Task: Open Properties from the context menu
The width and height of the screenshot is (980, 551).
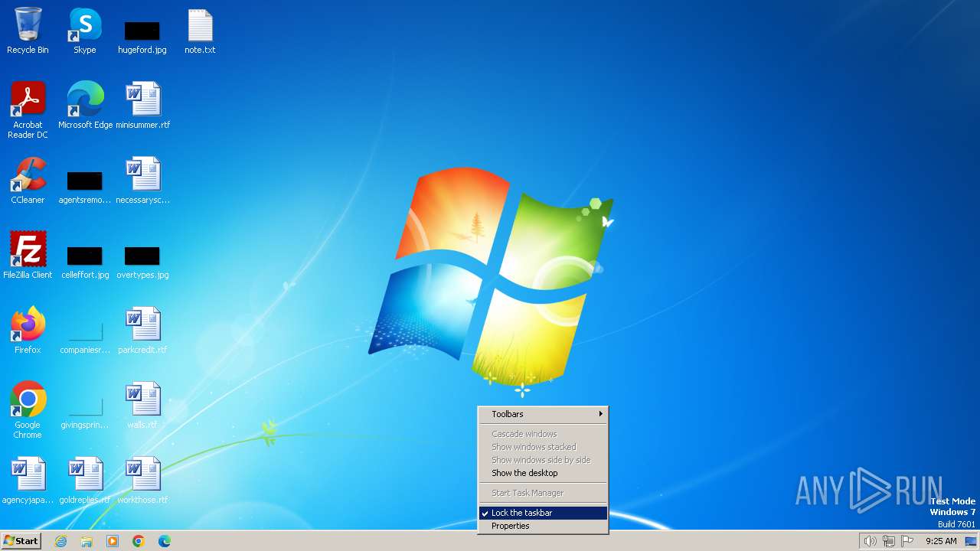Action: (543, 526)
